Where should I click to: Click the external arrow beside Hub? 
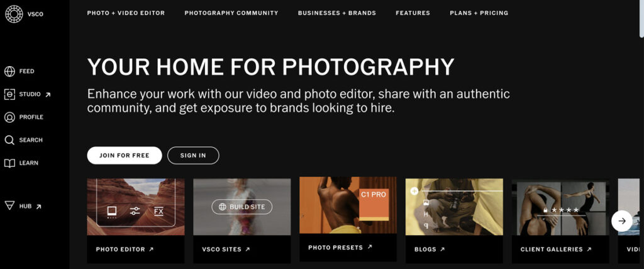(x=38, y=207)
